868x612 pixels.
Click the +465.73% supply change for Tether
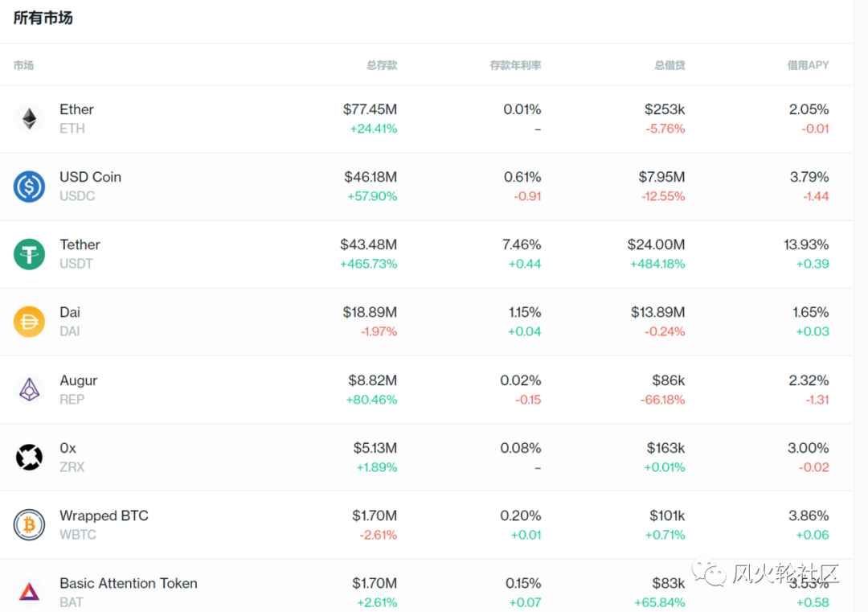368,264
